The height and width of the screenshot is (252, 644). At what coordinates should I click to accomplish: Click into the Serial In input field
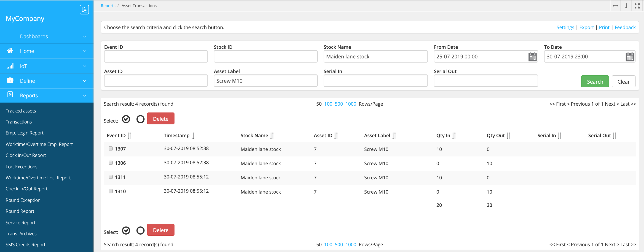[x=375, y=81]
